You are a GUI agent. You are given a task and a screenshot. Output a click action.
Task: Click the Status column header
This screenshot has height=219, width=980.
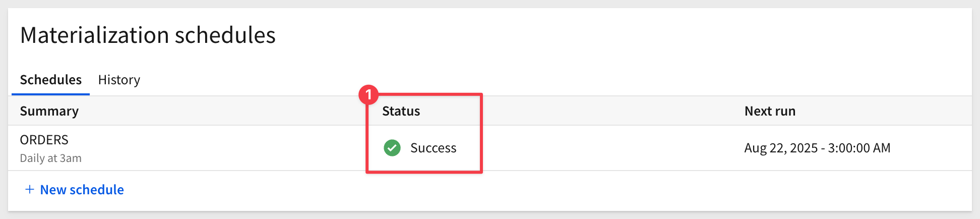(x=401, y=111)
